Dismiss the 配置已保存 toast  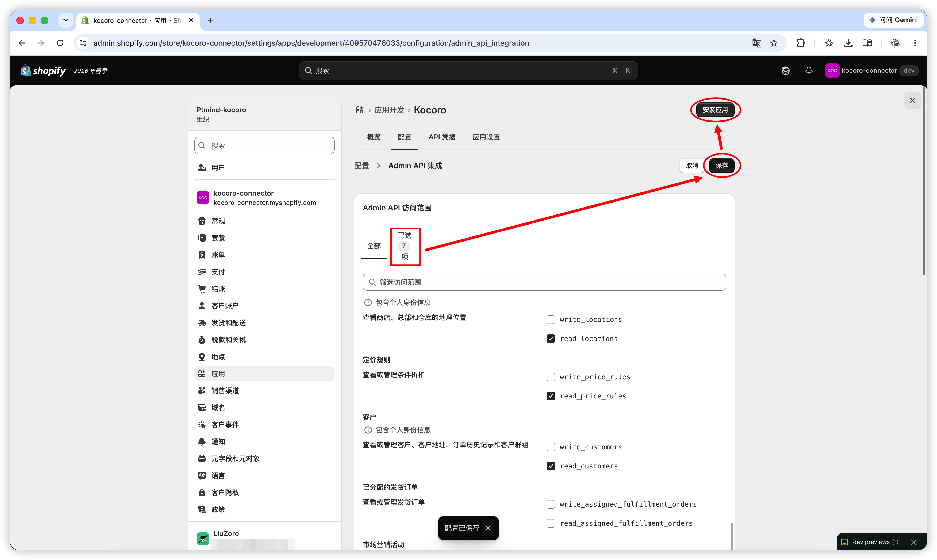tap(488, 528)
